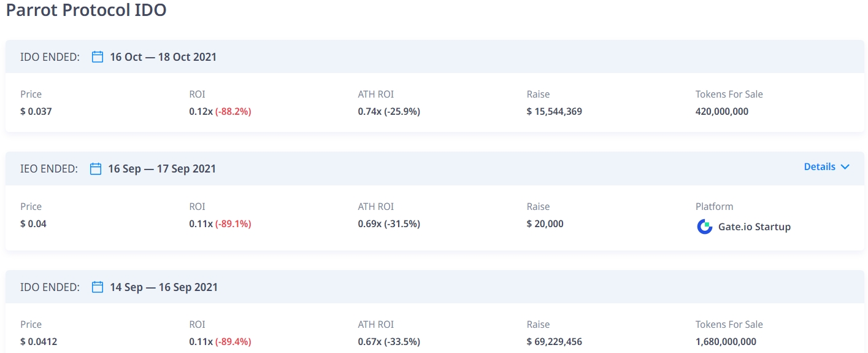Screen dimensions: 868x353
Task: Click the $ 69,229,456 raise amount
Action: (554, 342)
